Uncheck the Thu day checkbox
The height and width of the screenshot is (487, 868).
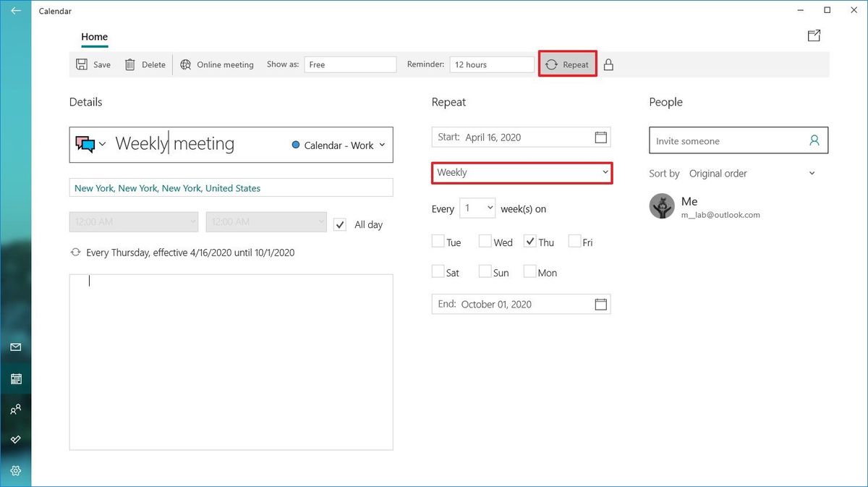point(530,242)
